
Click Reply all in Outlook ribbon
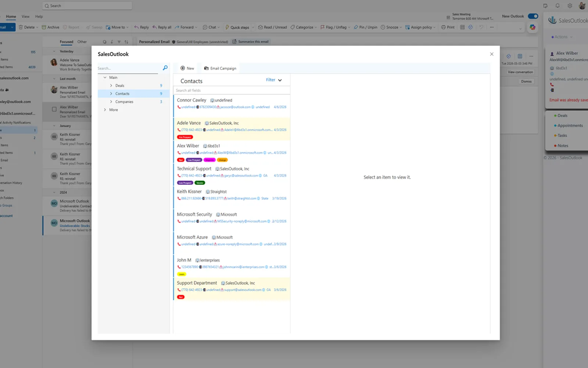(x=162, y=27)
